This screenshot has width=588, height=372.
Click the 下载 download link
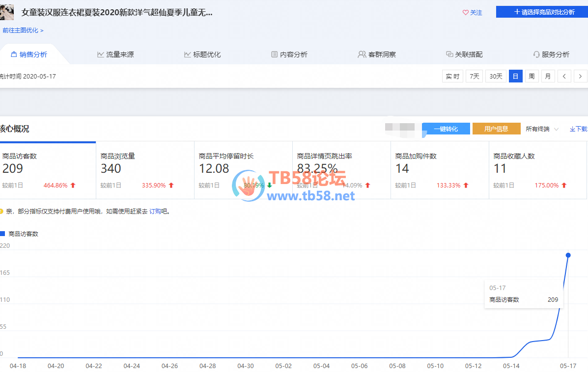click(578, 129)
